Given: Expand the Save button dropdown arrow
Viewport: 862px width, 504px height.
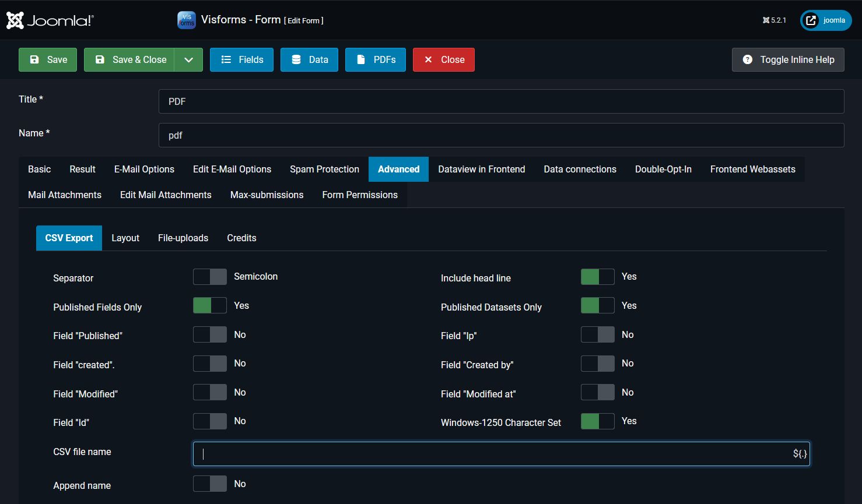Looking at the screenshot, I should pos(189,59).
